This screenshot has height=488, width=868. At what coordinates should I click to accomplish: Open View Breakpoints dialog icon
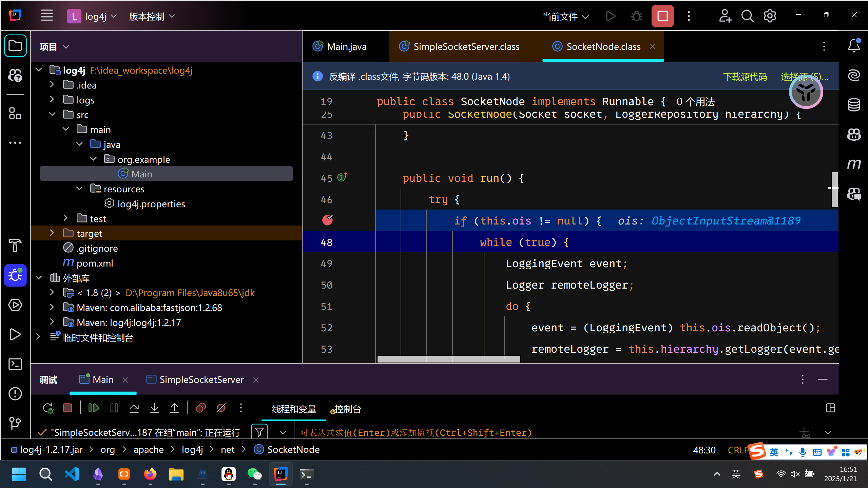click(201, 408)
